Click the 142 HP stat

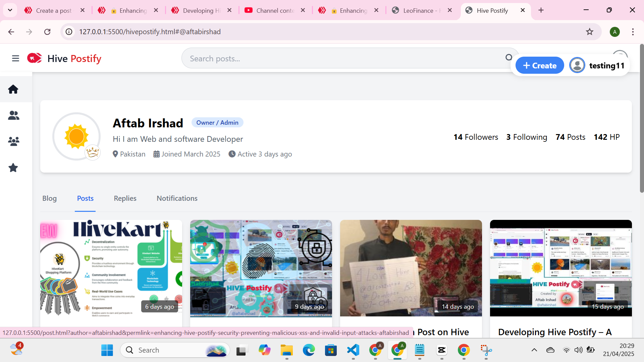tap(606, 137)
